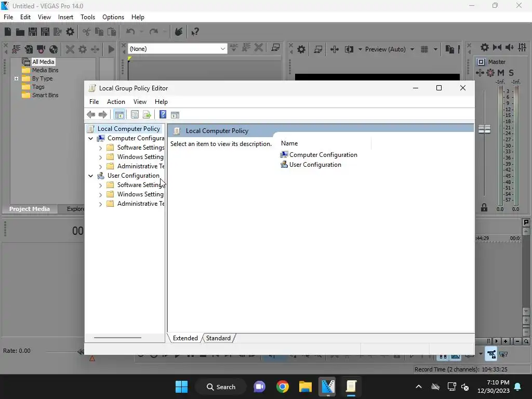Click Preview on External Monitor icon in preview toolbar
Screen dimensions: 532x399
(318, 49)
